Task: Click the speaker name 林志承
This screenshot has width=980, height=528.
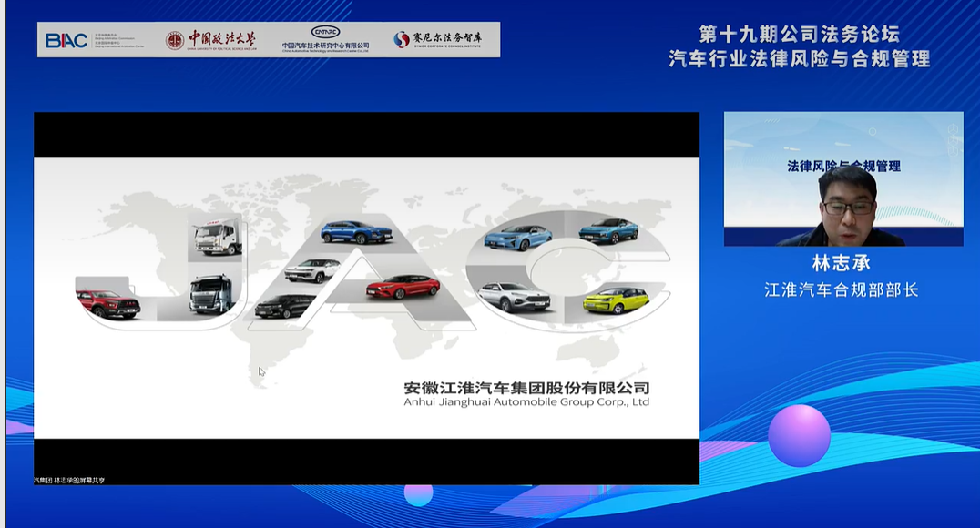Action: [842, 263]
